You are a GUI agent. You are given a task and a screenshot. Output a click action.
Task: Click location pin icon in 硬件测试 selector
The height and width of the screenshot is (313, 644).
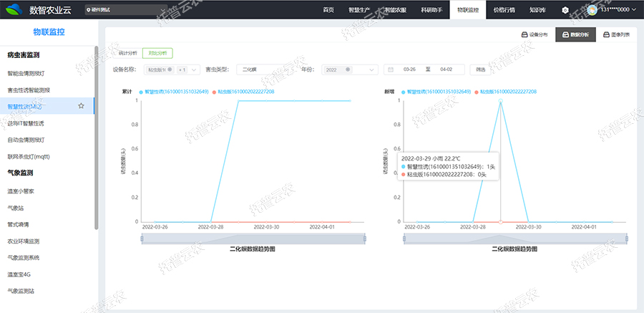tap(88, 11)
